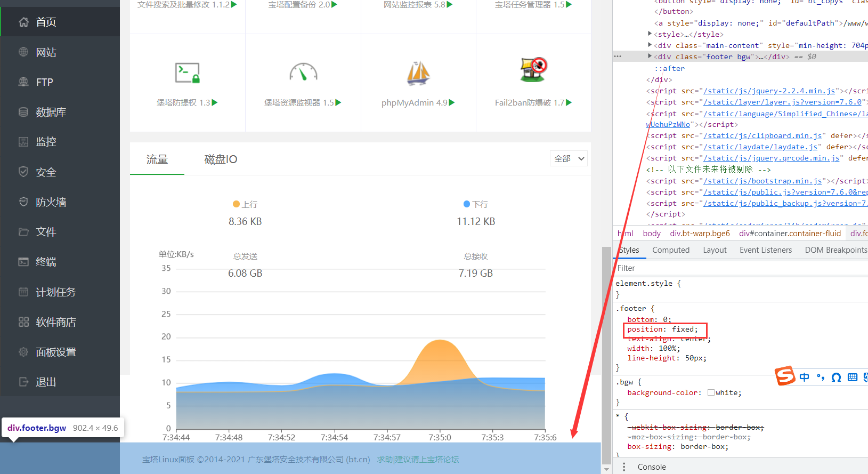
Task: Open the 首页 home icon in sidebar
Action: tap(23, 22)
